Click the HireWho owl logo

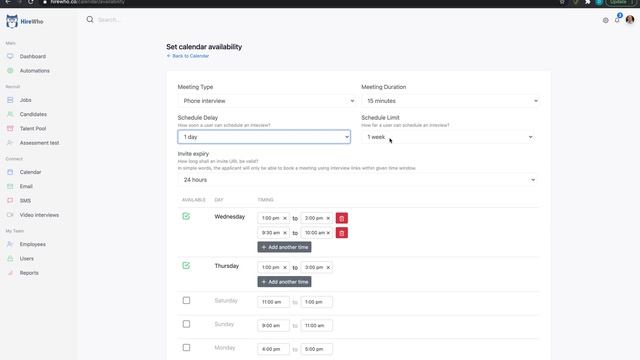click(x=12, y=21)
